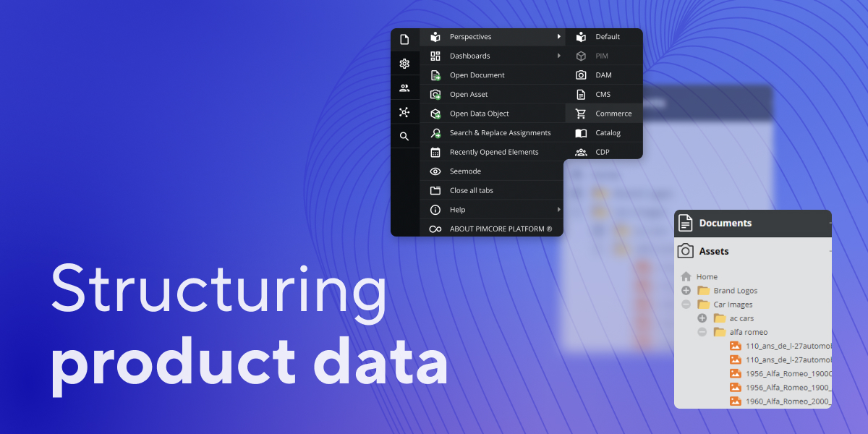Collapse the Car Images folder

[x=686, y=305]
